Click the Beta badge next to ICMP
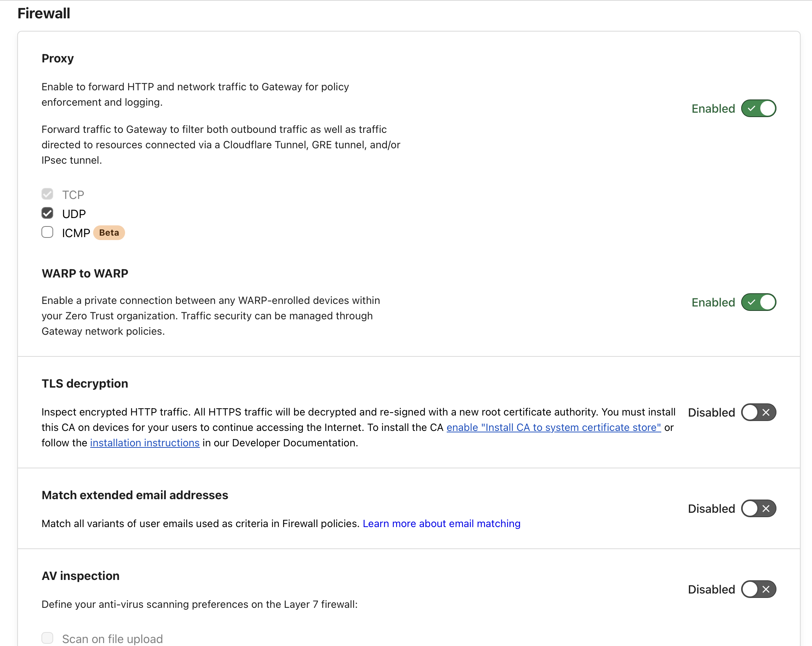The height and width of the screenshot is (646, 812). point(109,233)
